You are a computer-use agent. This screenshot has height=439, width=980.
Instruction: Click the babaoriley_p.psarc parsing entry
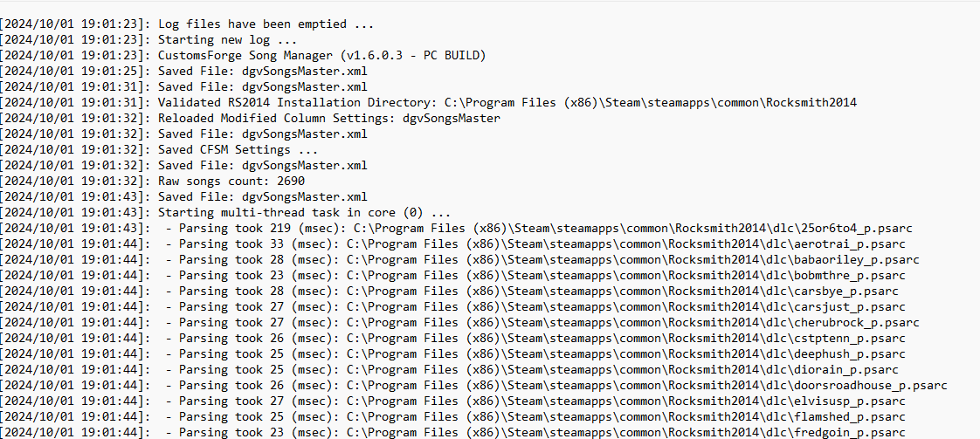[x=459, y=260]
